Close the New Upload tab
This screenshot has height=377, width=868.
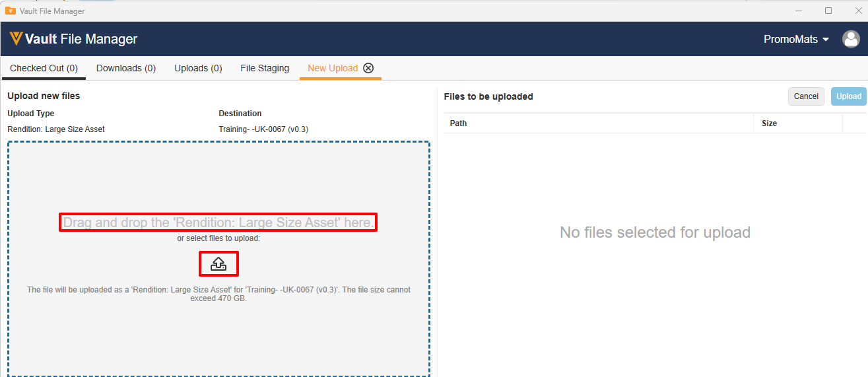tap(368, 68)
